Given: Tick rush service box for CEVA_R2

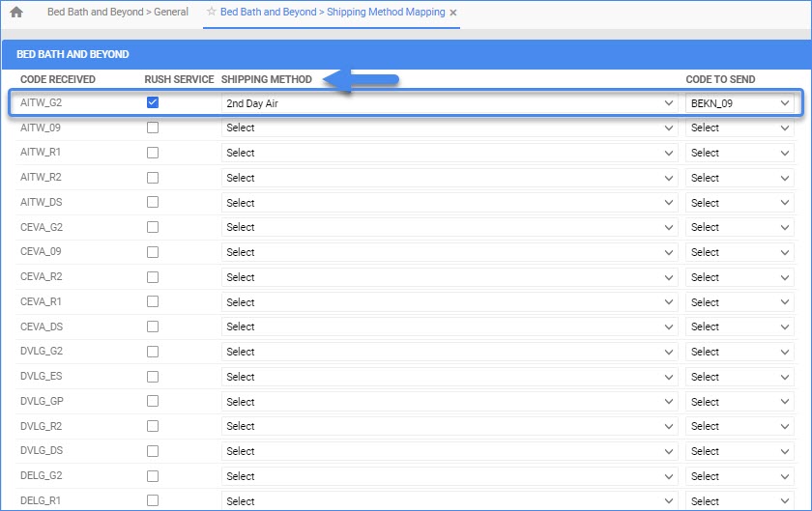Looking at the screenshot, I should click(x=153, y=277).
